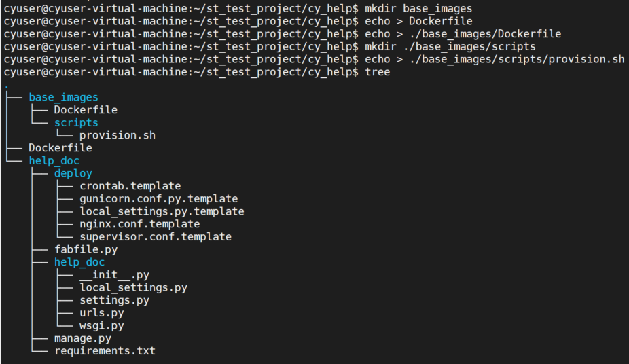Click supervisor.conf.template entry

pyautogui.click(x=156, y=237)
